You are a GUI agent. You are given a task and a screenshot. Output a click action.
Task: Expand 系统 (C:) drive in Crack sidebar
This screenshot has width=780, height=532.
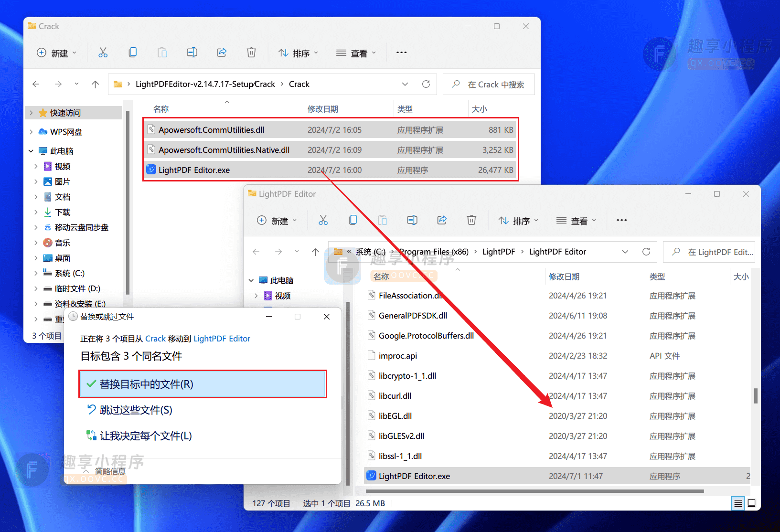(x=36, y=273)
